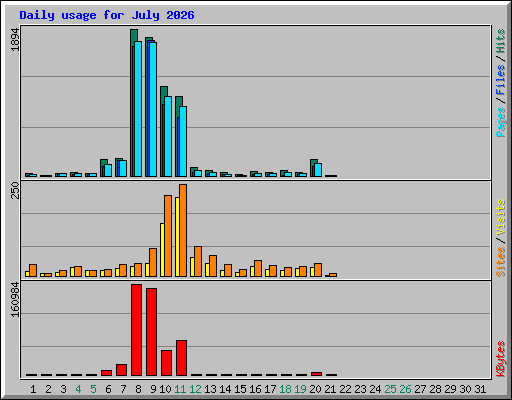
Task: Click day label 28 on axis
Action: [x=435, y=389]
